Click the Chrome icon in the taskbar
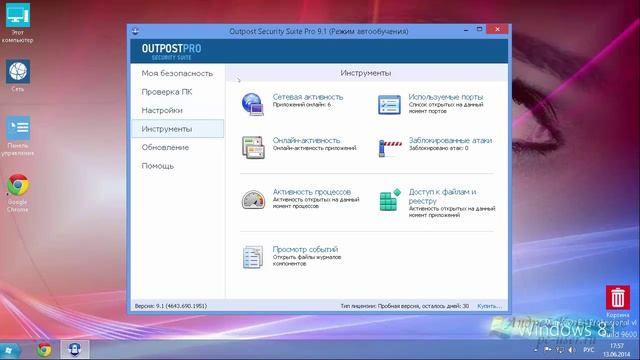Viewport: 640px width, 360px height. (x=44, y=350)
